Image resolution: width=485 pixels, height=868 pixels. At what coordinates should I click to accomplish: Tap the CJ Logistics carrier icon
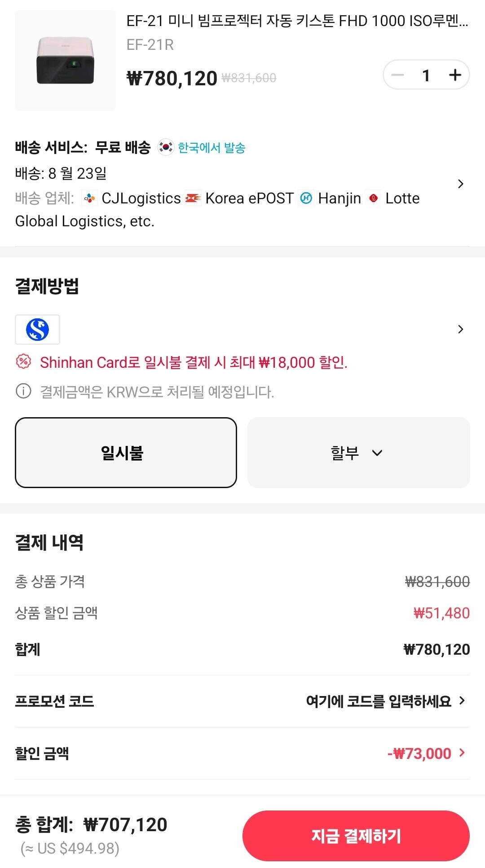90,198
